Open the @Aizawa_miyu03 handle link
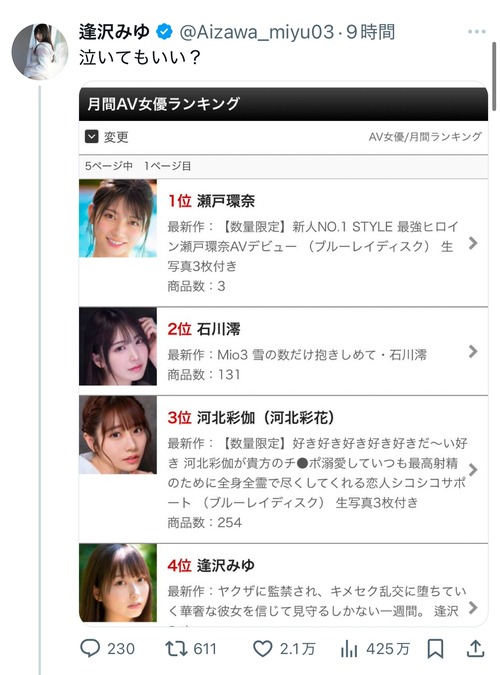The height and width of the screenshot is (675, 500). click(x=256, y=32)
